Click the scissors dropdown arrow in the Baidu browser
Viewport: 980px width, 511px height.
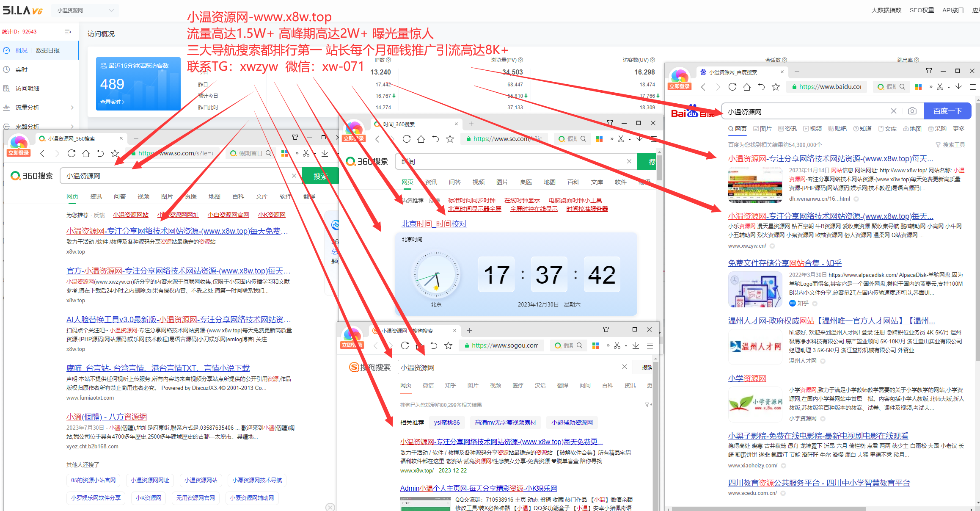949,87
